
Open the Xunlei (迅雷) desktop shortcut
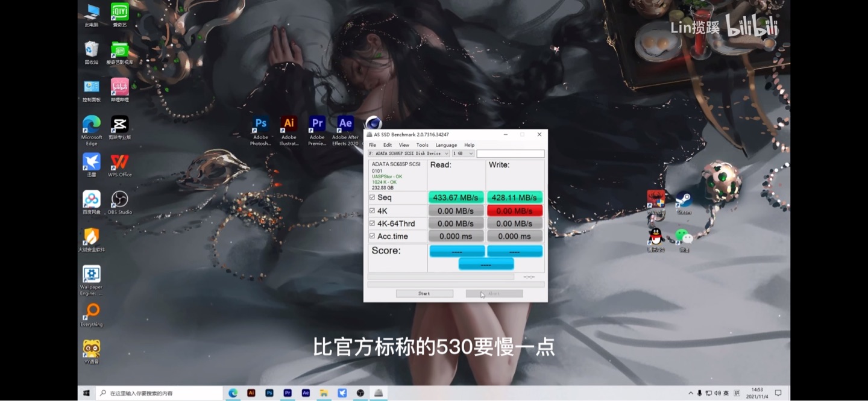coord(92,164)
